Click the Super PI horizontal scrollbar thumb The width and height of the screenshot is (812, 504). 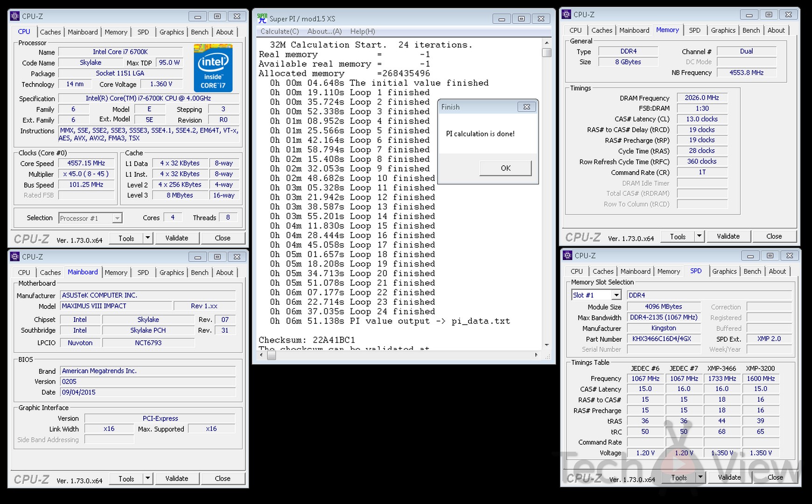271,355
